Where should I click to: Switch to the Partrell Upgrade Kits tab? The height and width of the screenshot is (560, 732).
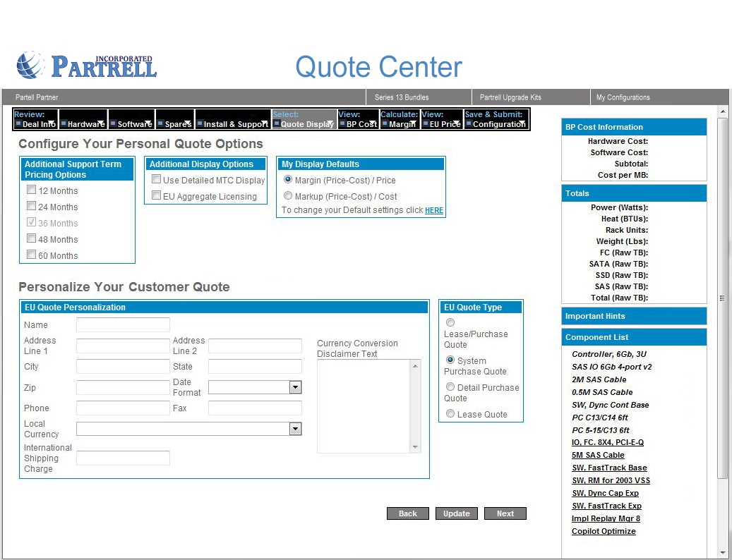(510, 97)
